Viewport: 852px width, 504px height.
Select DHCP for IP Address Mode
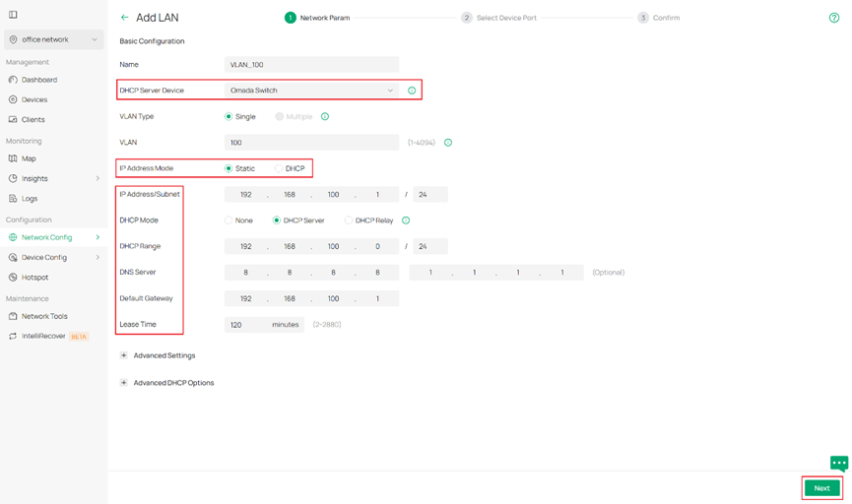click(279, 168)
